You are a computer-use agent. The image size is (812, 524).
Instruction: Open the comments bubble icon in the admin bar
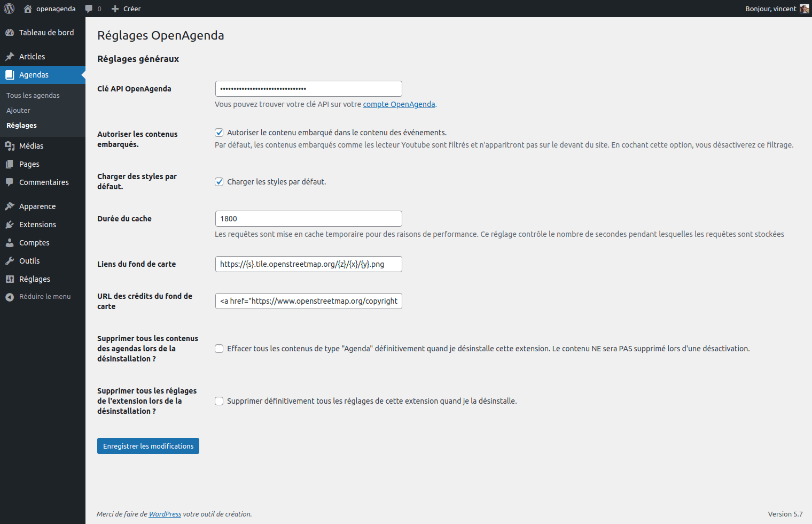pos(89,9)
